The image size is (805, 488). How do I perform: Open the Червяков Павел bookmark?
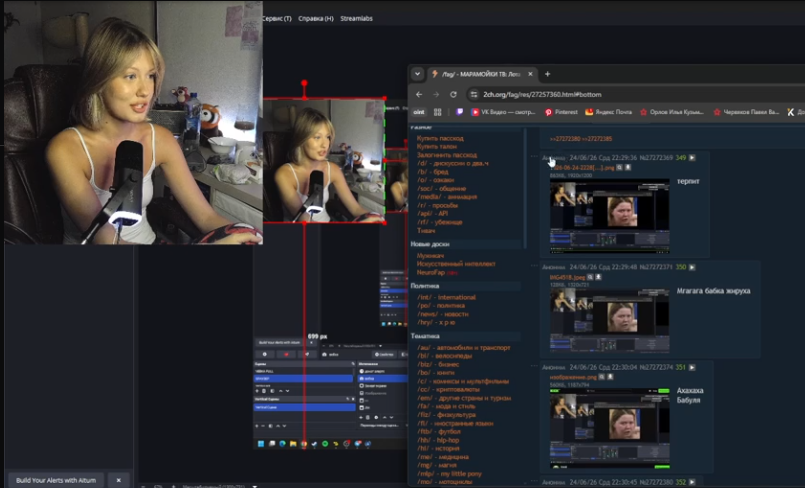(746, 112)
